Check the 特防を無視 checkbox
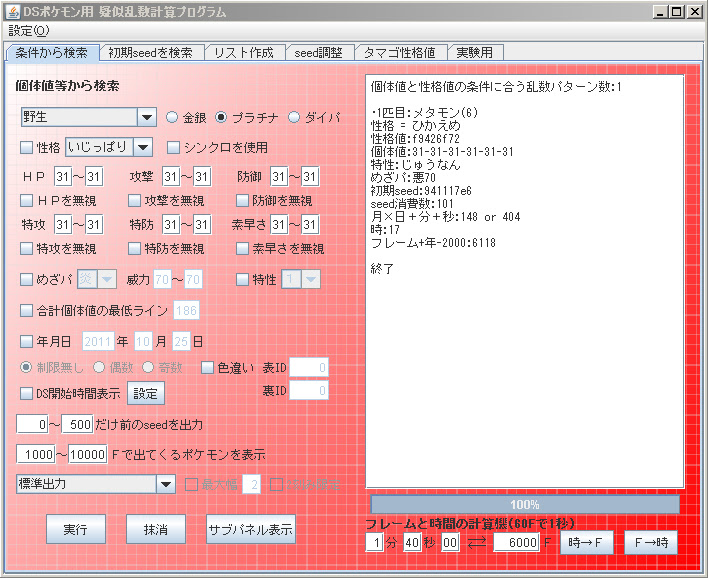Screen dimensions: 708x578 (135, 248)
